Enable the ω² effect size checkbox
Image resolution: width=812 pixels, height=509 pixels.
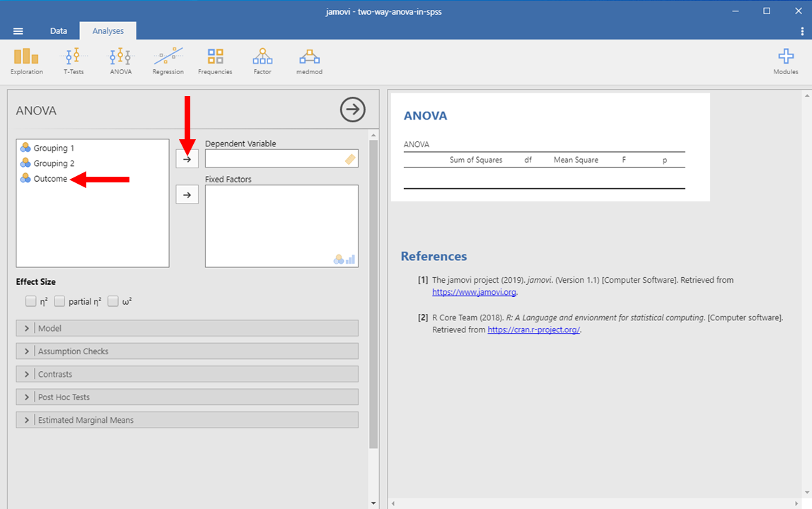coord(113,301)
